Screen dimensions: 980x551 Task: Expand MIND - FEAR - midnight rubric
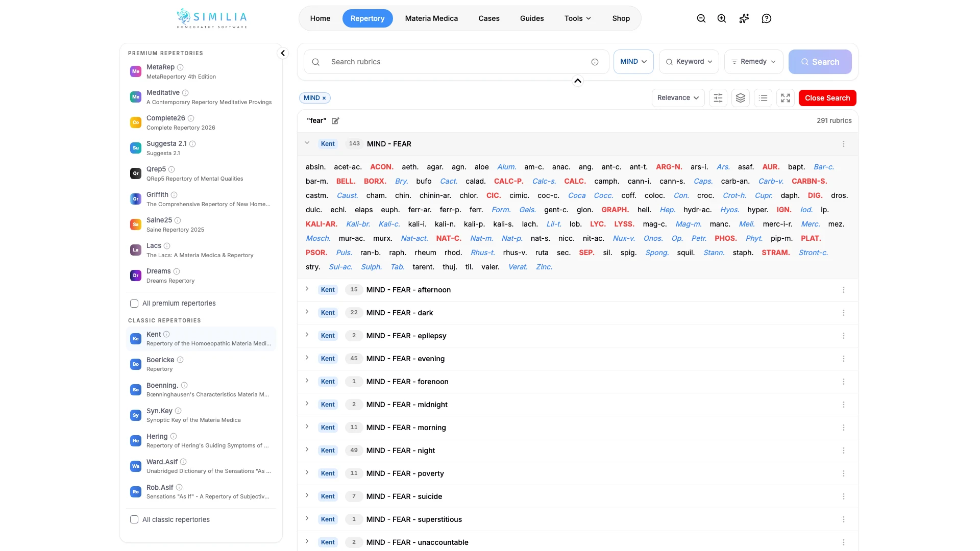[307, 404]
